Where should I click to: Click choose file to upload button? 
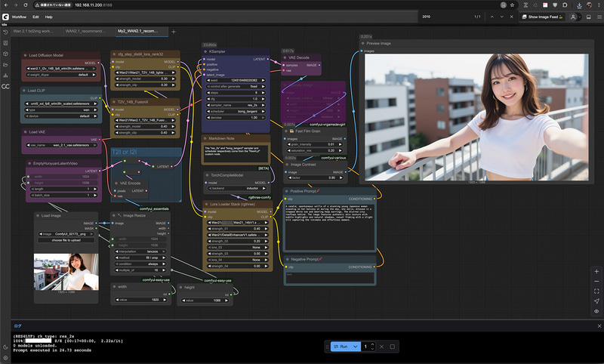[66, 240]
